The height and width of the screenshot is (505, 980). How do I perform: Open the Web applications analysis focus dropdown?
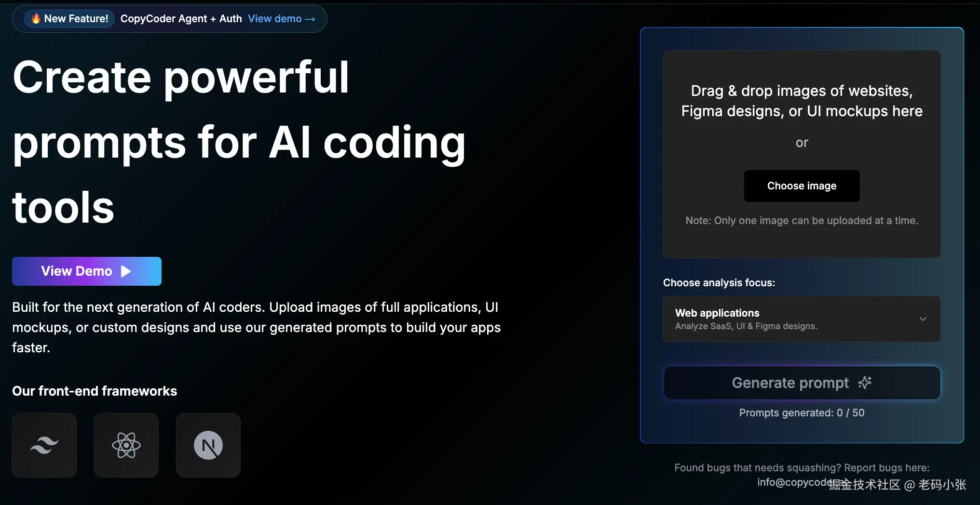click(x=801, y=319)
